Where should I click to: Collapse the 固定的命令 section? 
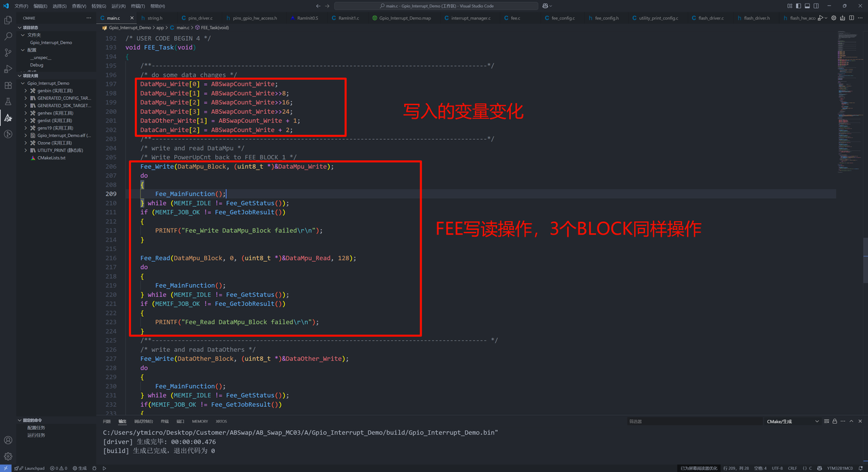[56, 420]
